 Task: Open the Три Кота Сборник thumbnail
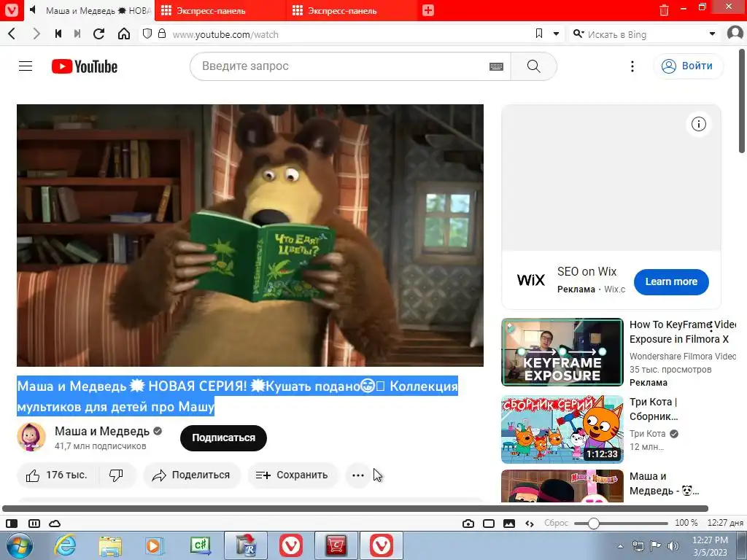pos(562,429)
